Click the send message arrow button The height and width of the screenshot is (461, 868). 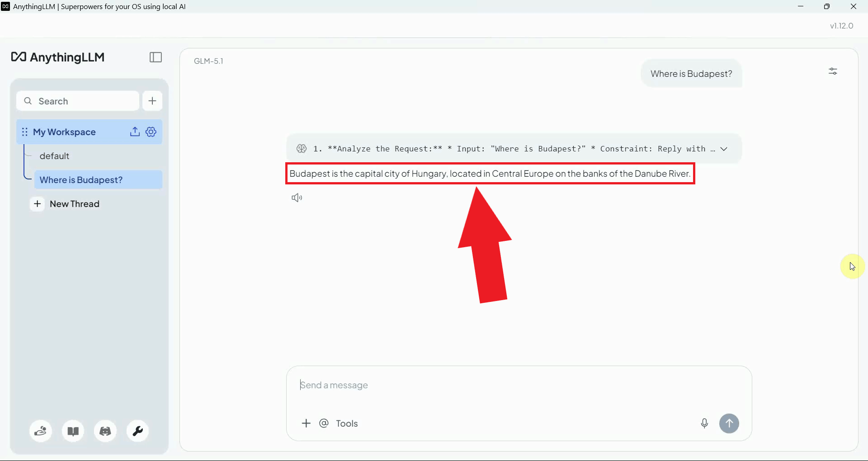[729, 423]
